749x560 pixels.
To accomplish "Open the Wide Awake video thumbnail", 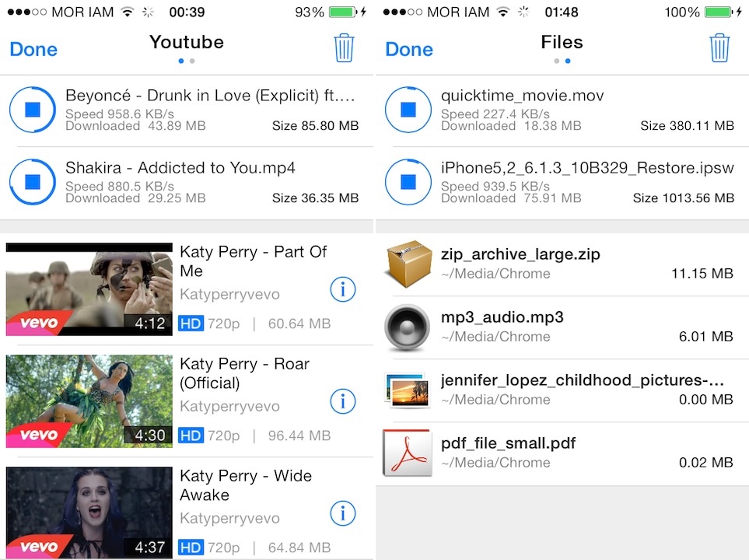I will (x=89, y=513).
